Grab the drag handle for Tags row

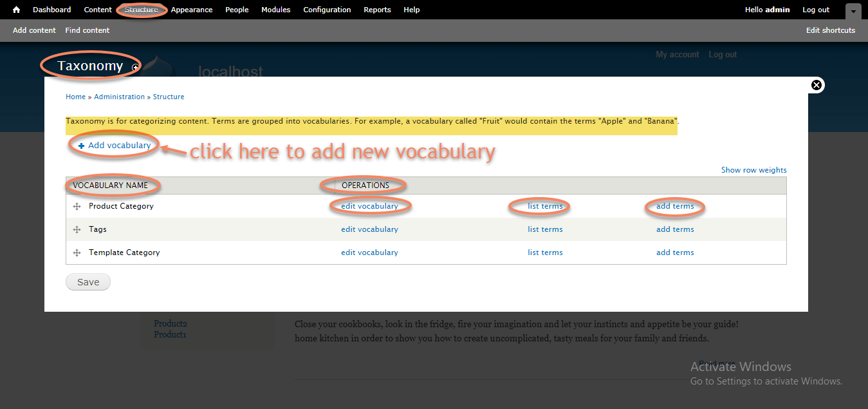pyautogui.click(x=77, y=229)
